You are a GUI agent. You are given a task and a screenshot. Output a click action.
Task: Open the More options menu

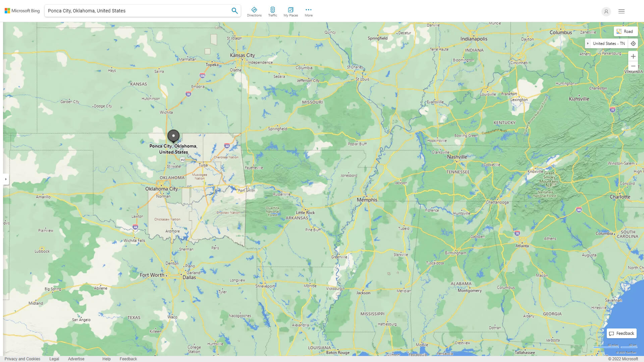coord(308,12)
